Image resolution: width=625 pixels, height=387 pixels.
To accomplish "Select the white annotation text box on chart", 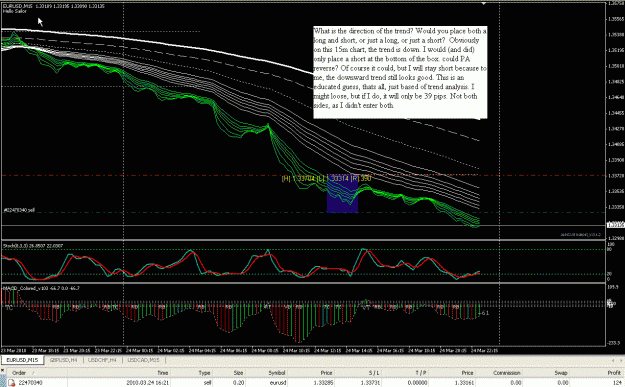I will point(400,72).
